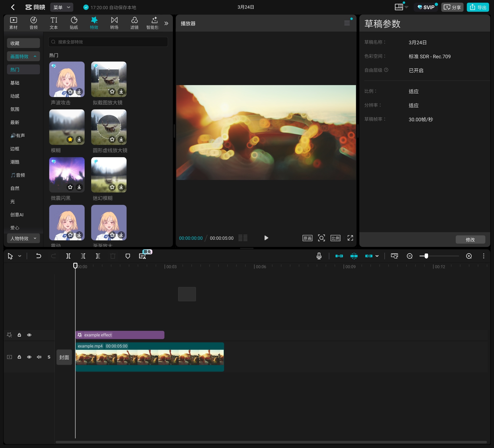The width and height of the screenshot is (494, 448).
Task: Click the marker shield icon in toolbar
Action: tap(128, 256)
